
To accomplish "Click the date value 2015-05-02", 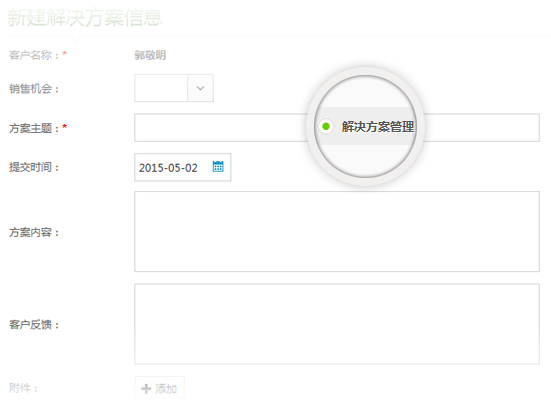I will 168,168.
